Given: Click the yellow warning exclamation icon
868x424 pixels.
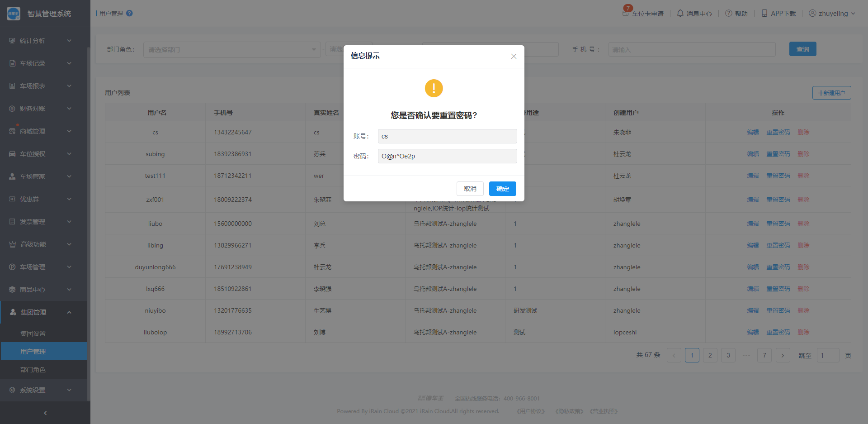Looking at the screenshot, I should point(434,88).
